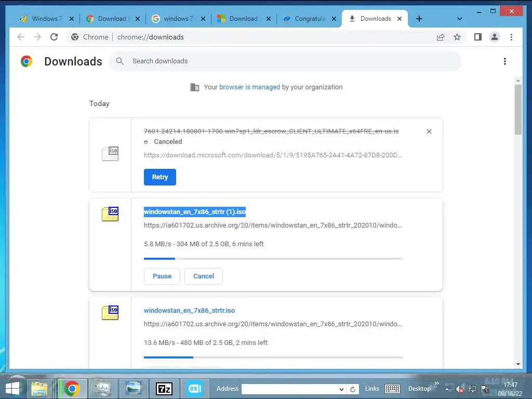This screenshot has width=532, height=399.
Task: Click the Chrome taskbar icon
Action: (72, 389)
